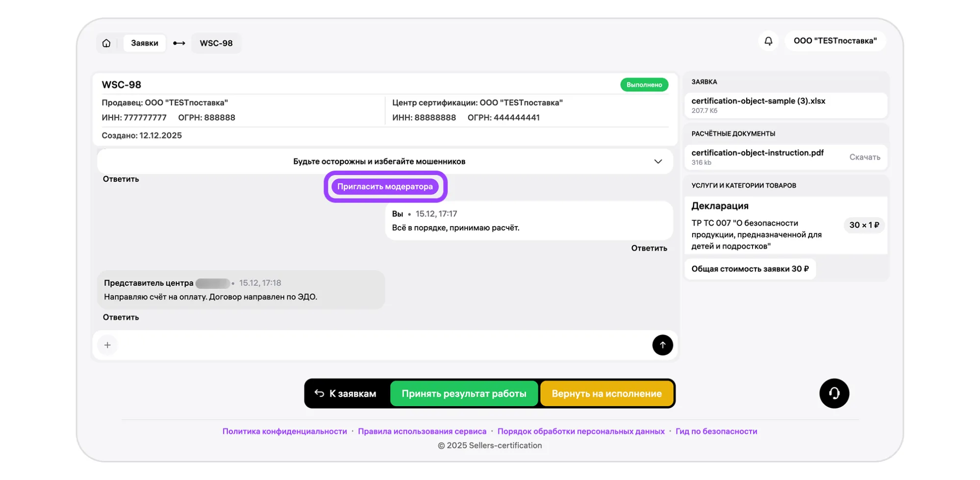Select the WSC-98 breadcrumb item
The height and width of the screenshot is (480, 980).
click(216, 43)
